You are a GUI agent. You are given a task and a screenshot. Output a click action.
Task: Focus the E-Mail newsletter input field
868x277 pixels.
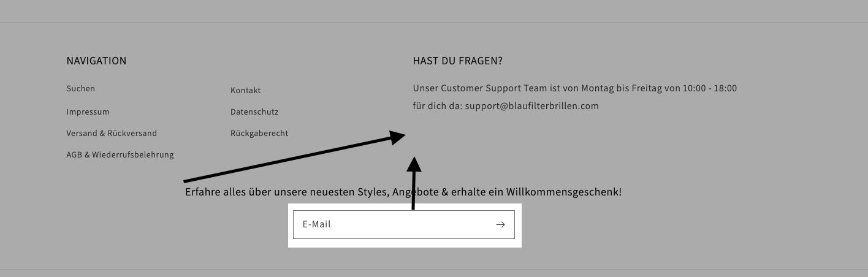pyautogui.click(x=404, y=224)
